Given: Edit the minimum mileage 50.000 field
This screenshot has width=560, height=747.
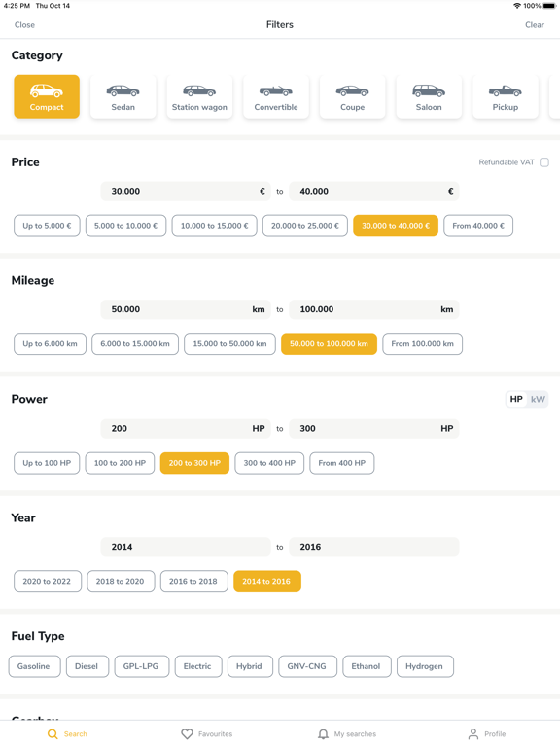Looking at the screenshot, I should coord(186,309).
